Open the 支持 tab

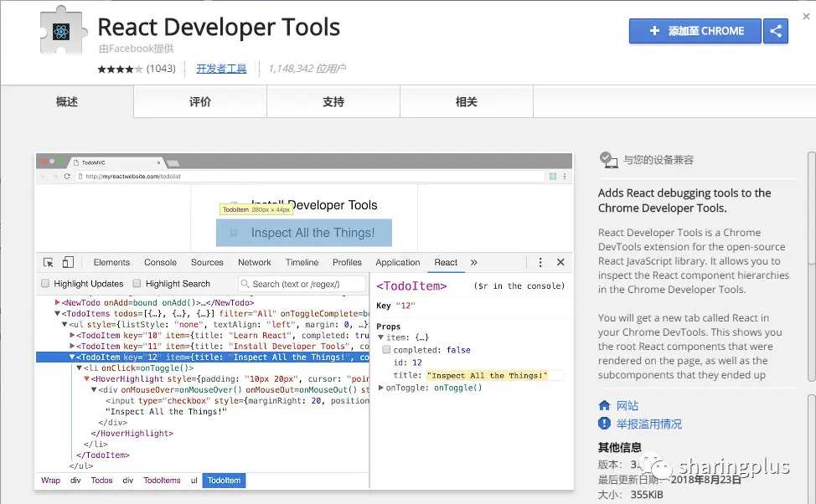click(333, 102)
